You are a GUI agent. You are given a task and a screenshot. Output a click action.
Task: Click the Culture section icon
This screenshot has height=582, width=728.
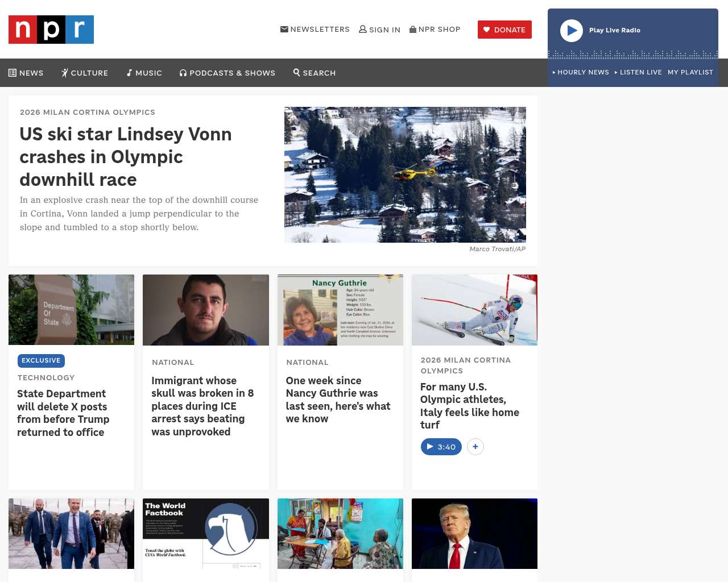tap(65, 73)
